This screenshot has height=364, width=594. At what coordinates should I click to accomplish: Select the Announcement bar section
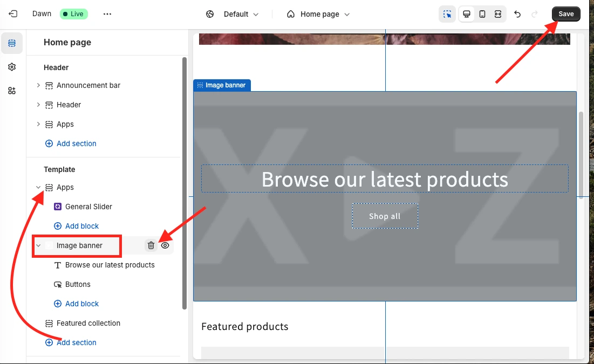pos(88,85)
